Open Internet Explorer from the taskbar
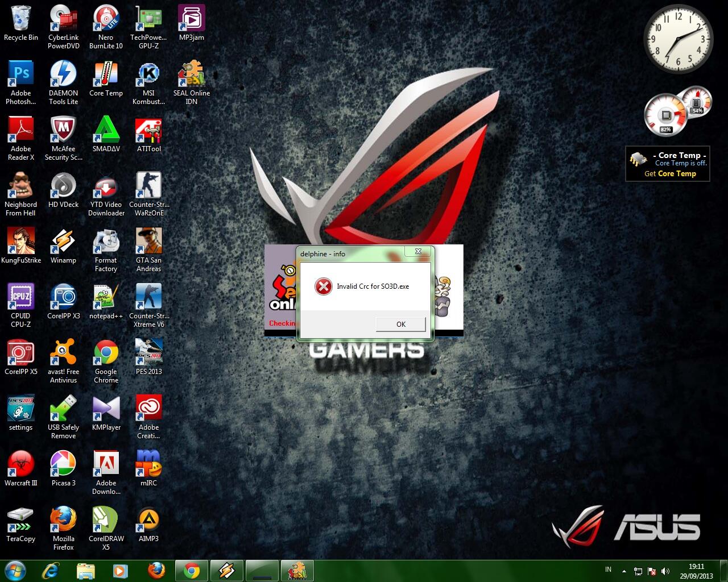728x582 pixels. (52, 571)
